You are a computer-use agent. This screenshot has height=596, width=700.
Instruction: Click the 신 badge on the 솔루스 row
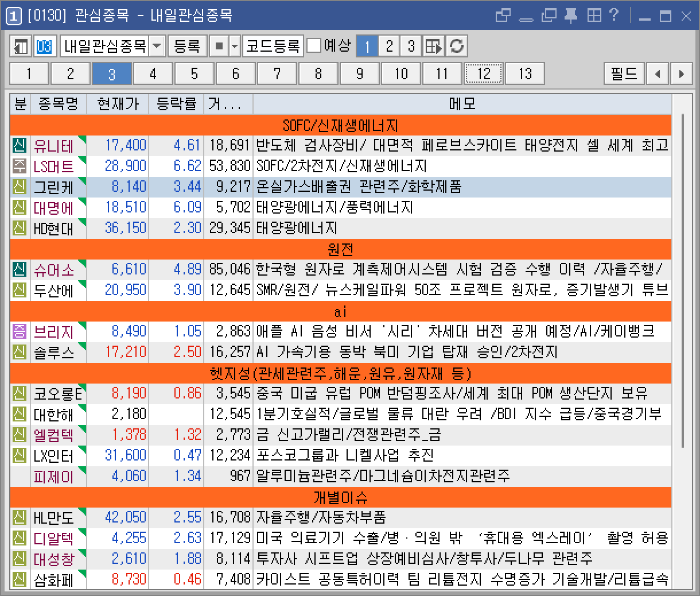point(20,352)
